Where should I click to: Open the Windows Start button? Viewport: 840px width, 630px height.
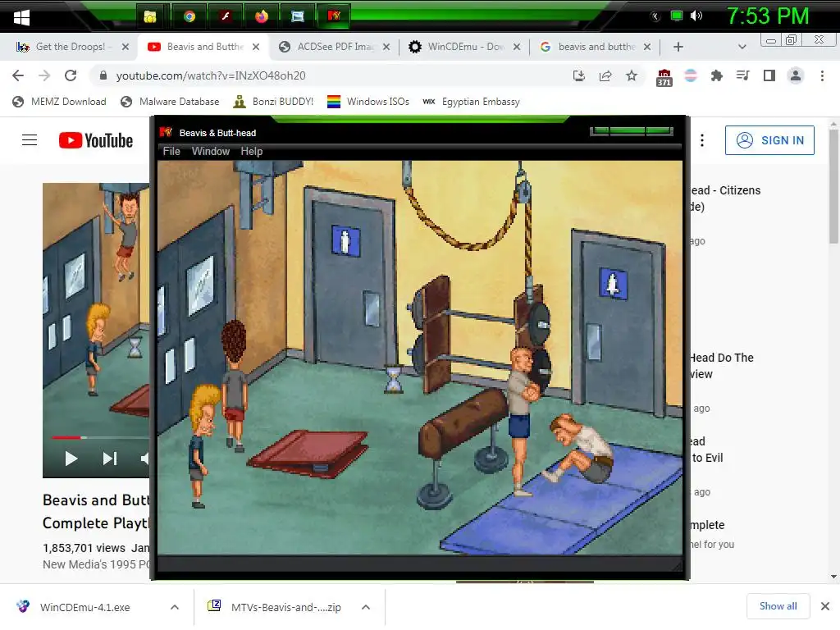21,18
